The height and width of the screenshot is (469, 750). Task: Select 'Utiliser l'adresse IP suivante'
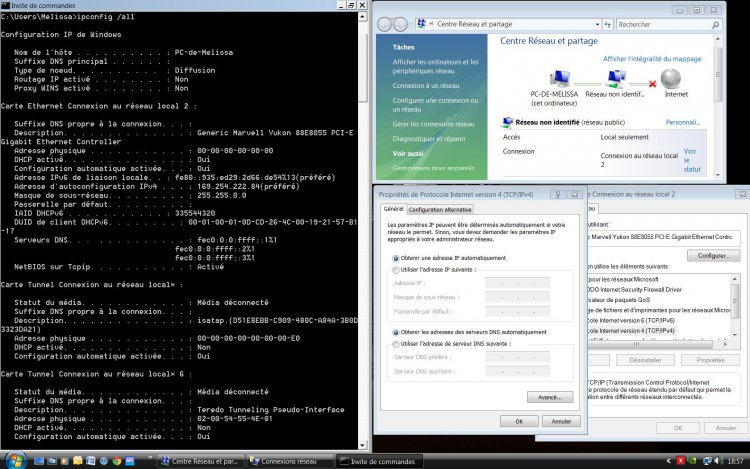click(396, 270)
